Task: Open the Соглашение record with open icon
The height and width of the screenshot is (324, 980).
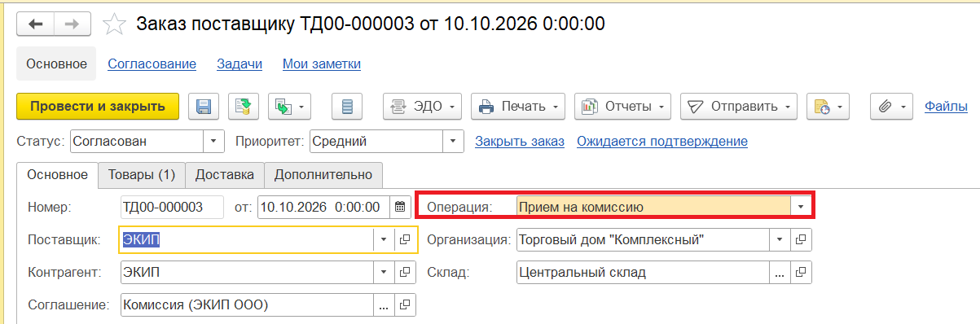Action: 405,304
